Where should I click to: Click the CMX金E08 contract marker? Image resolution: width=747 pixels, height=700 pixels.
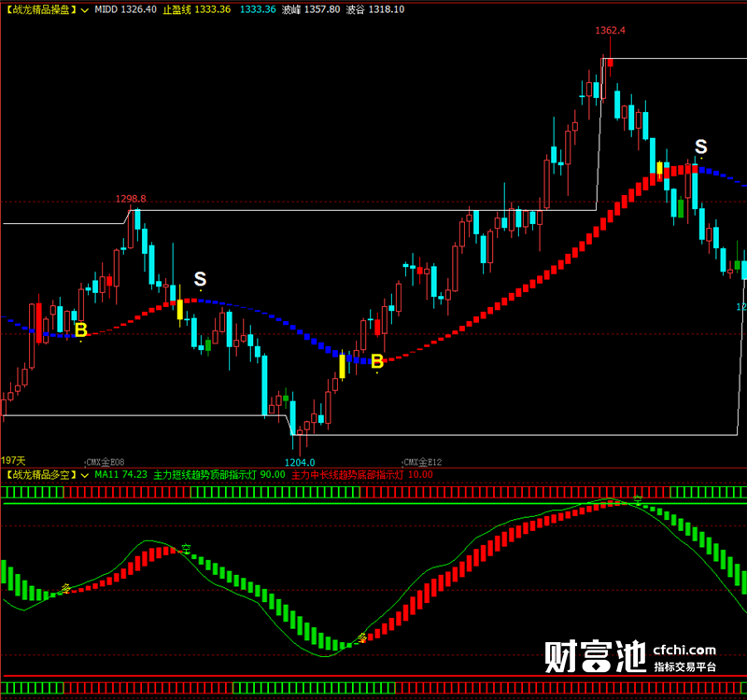[106, 462]
